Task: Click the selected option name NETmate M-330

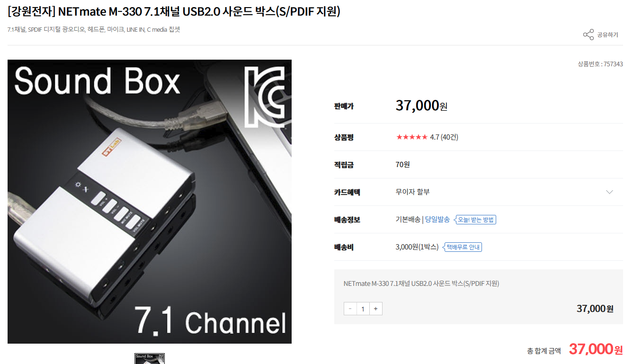Action: pos(421,284)
